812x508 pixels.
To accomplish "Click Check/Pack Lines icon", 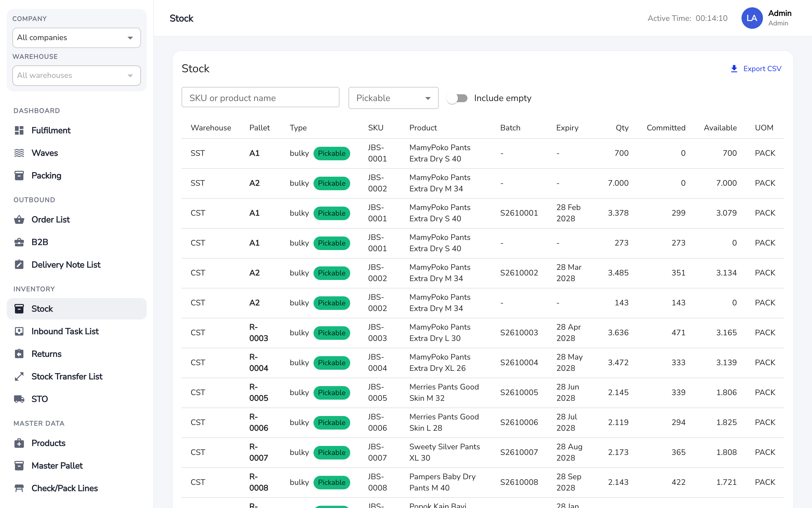I will tap(19, 488).
